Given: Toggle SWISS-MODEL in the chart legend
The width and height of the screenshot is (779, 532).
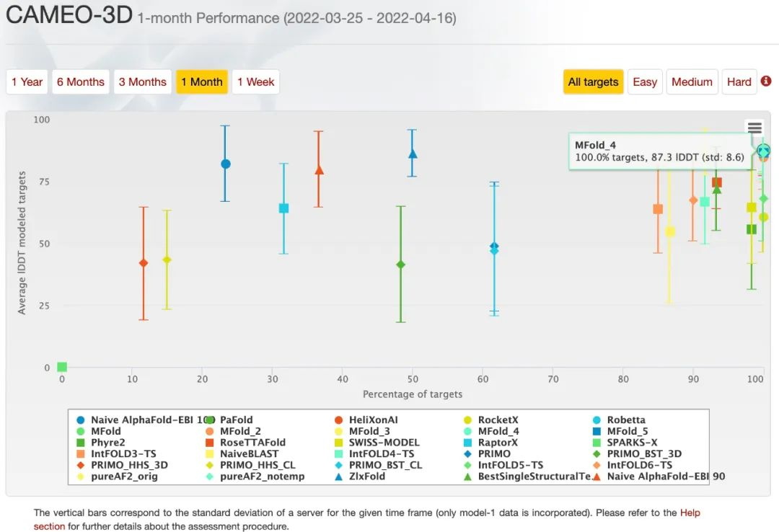Looking at the screenshot, I should tap(383, 443).
